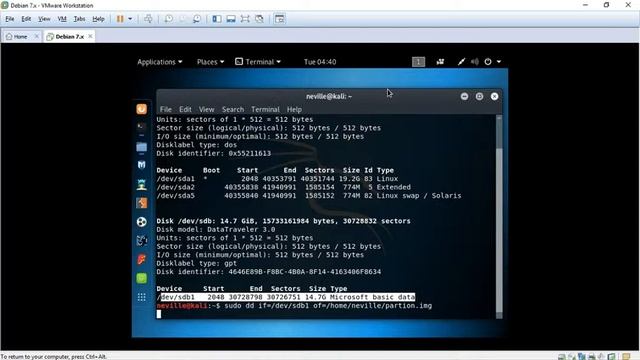Click the pen-shaped icon in Kali top bar
Screen dimensions: 640x360
click(x=461, y=62)
